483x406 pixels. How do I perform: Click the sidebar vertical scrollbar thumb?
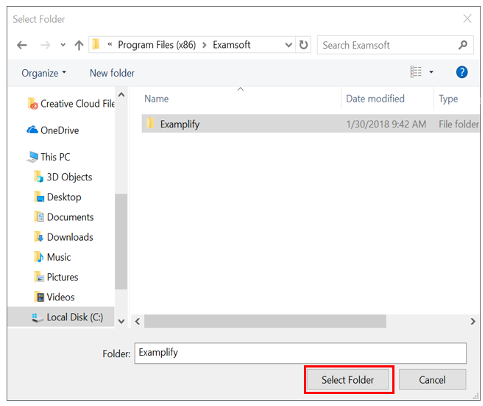[x=121, y=241]
